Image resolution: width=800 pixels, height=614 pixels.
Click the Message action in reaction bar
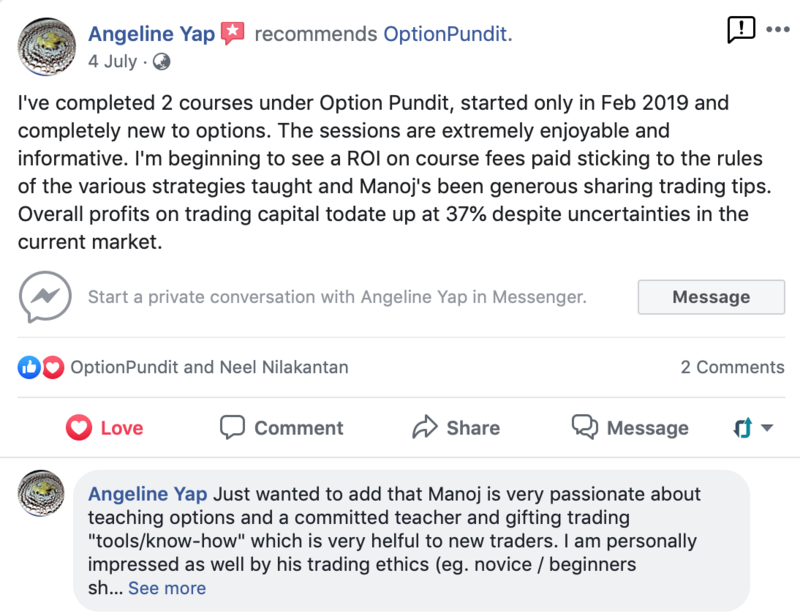(630, 428)
